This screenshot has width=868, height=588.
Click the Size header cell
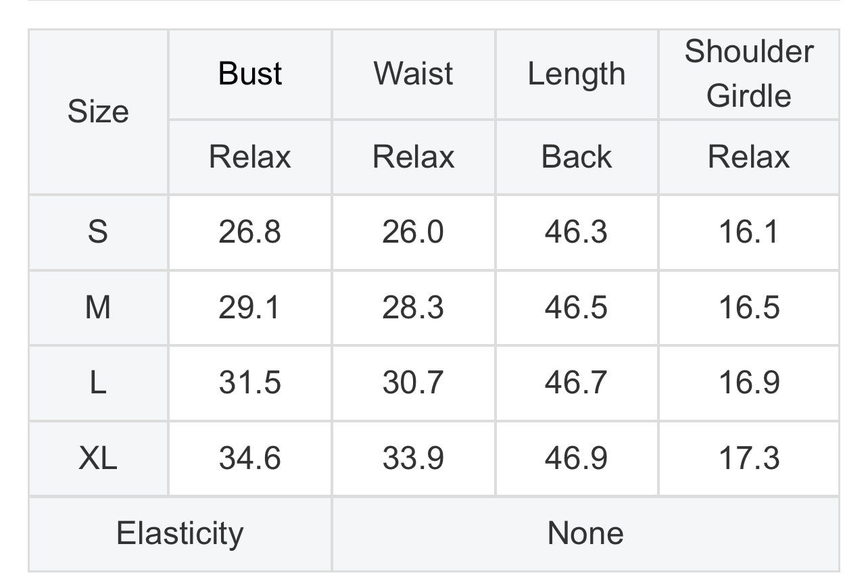pos(98,112)
